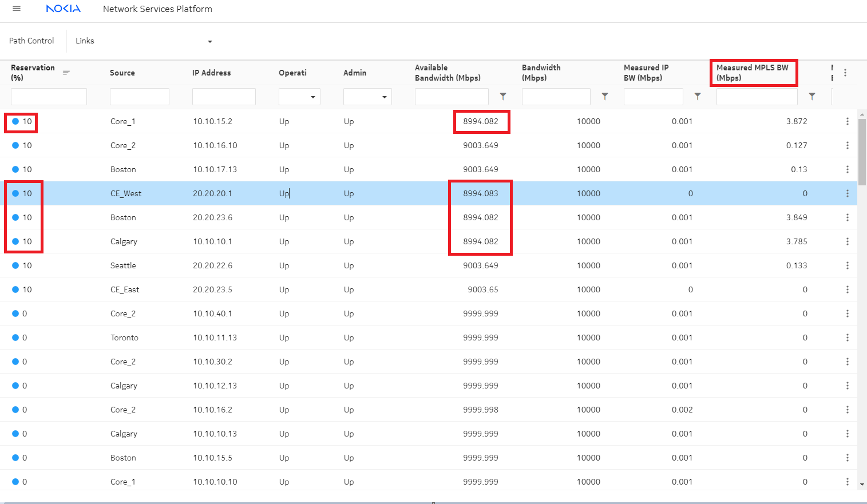Click the Source filter text field

139,97
